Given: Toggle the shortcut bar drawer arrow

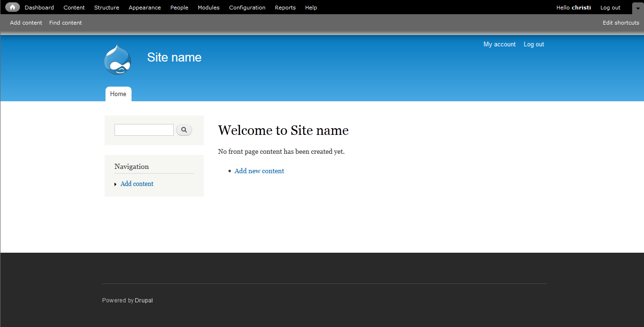Looking at the screenshot, I should point(637,8).
